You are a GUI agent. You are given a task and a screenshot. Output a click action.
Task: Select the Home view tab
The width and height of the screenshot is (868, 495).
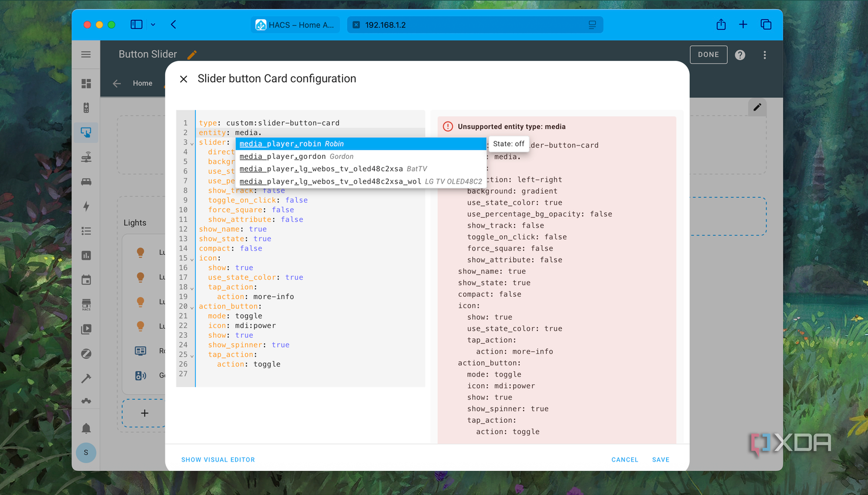point(143,83)
